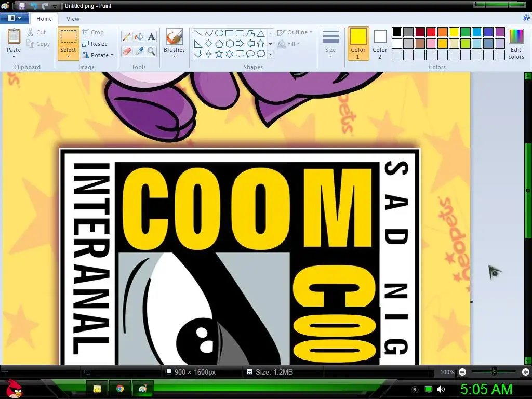Select the Magnifier tool
This screenshot has height=399, width=532.
pos(151,51)
